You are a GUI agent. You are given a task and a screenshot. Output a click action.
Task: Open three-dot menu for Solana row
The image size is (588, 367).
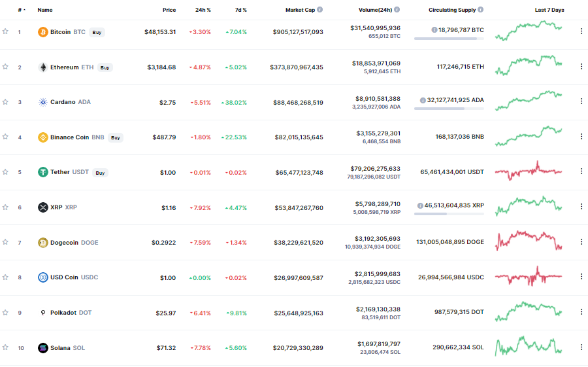point(581,347)
